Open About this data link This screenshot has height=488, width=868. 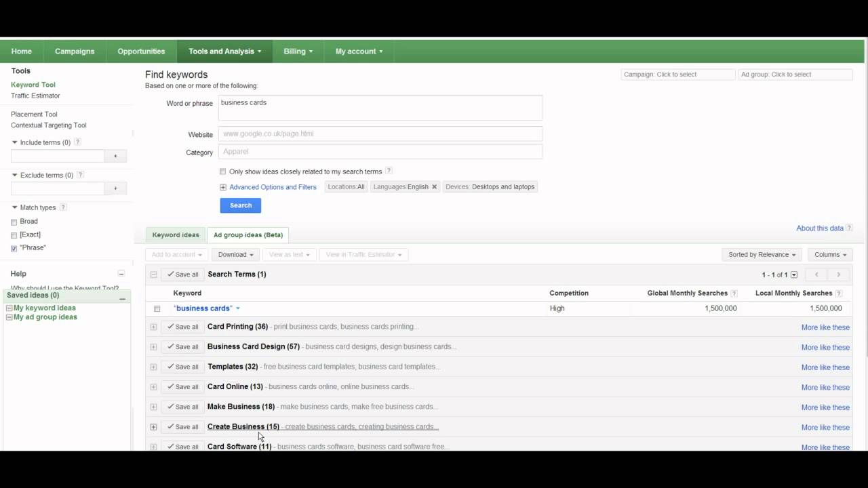click(820, 228)
